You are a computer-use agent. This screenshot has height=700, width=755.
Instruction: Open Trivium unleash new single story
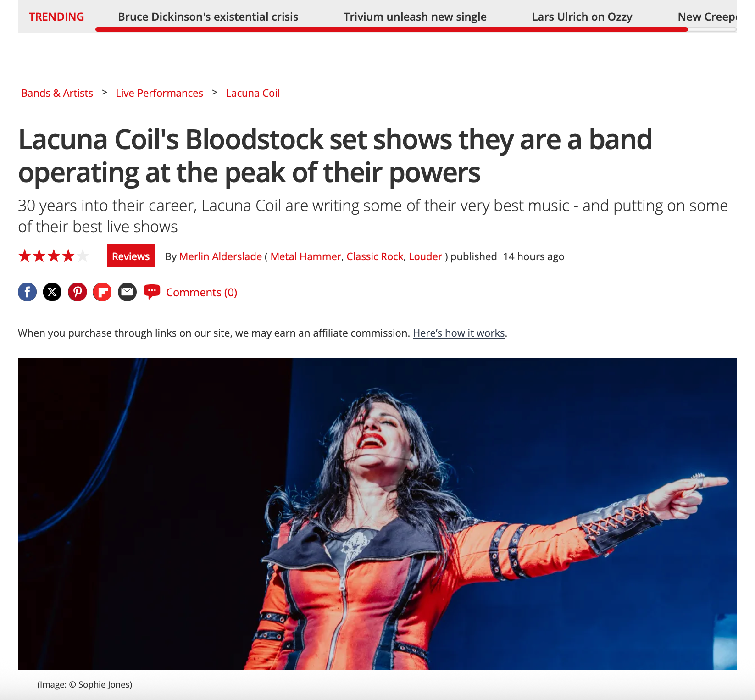pyautogui.click(x=415, y=17)
